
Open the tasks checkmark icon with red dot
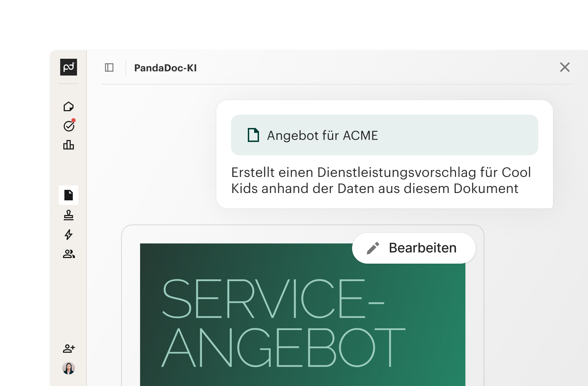(x=69, y=126)
